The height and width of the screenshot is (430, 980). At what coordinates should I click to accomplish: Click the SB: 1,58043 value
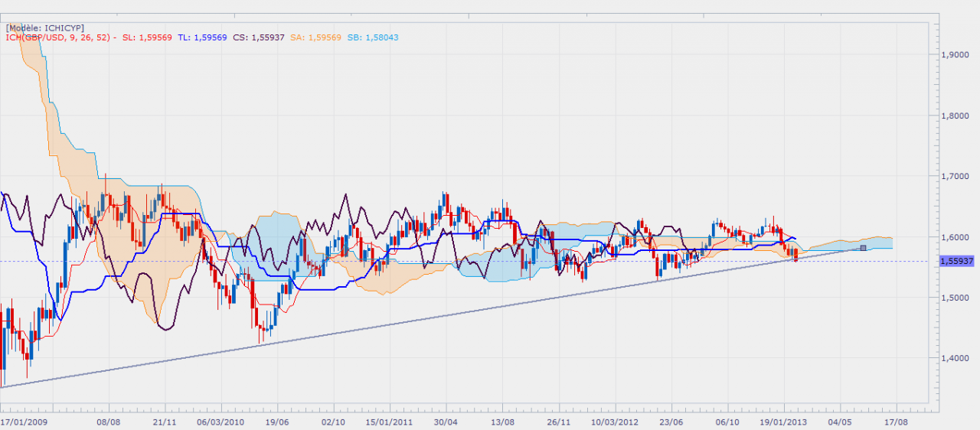[x=373, y=37]
